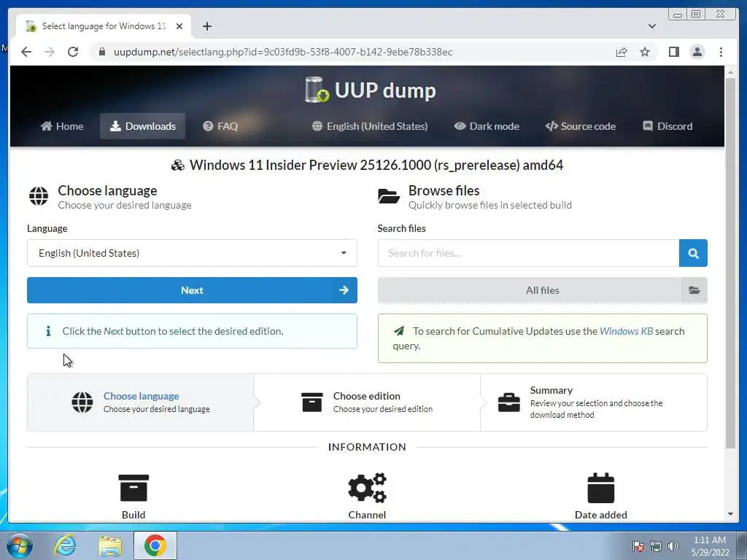Open Action Center flag tray icon
The image size is (747, 560).
pyautogui.click(x=638, y=546)
